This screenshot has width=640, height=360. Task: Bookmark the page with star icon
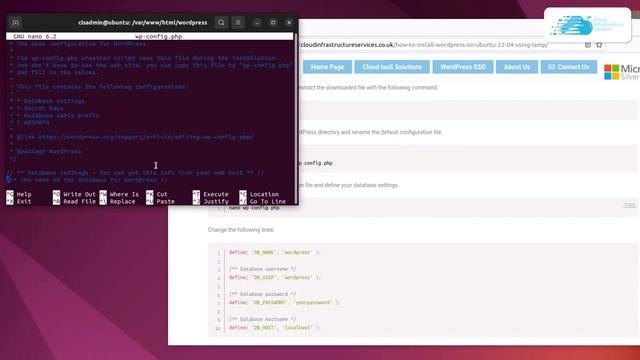[x=599, y=45]
